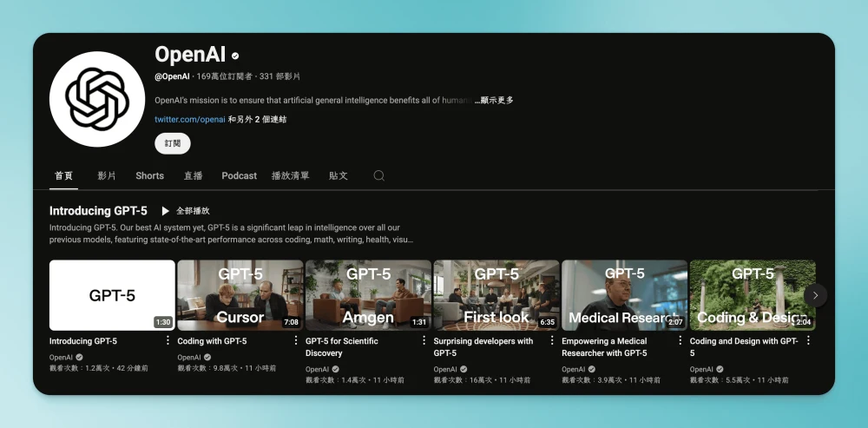Open the white GPT-5 thumbnail 1:30
Viewport: 868px width, 428px height.
[112, 295]
